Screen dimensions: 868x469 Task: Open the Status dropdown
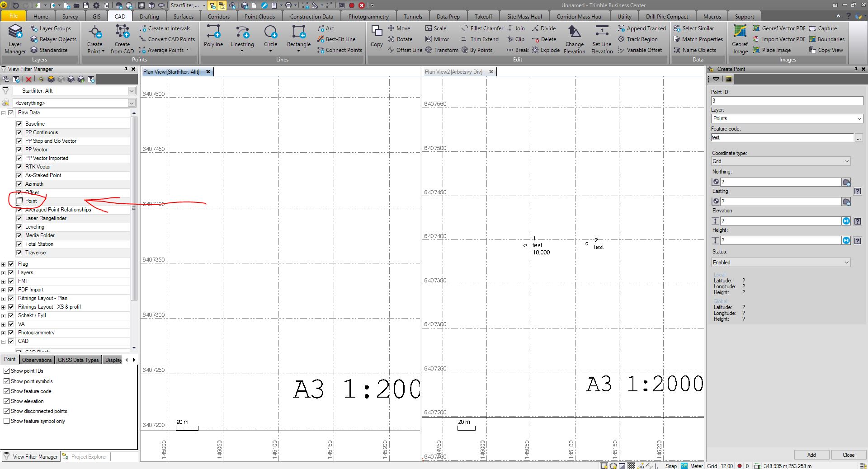(x=781, y=263)
